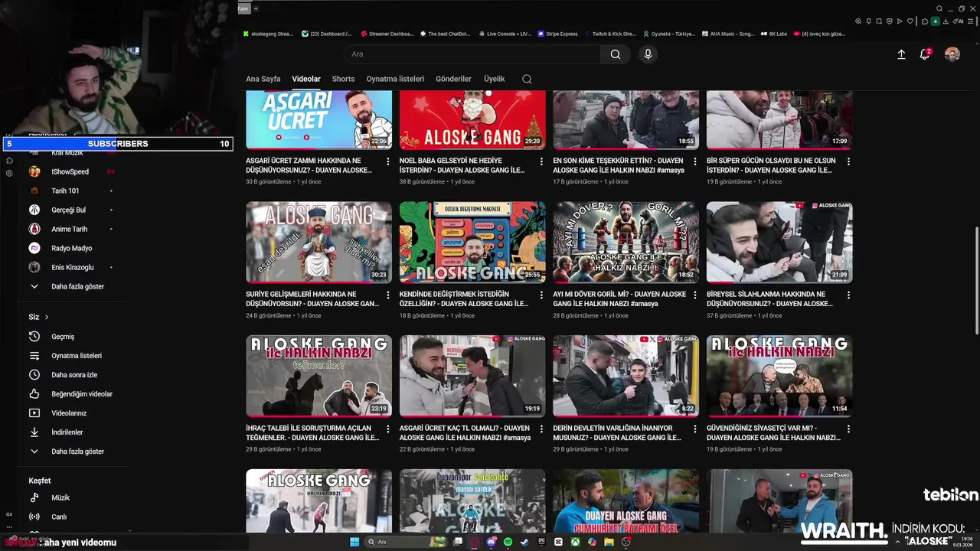
Task: Switch to the Shorts tab
Action: tap(343, 79)
